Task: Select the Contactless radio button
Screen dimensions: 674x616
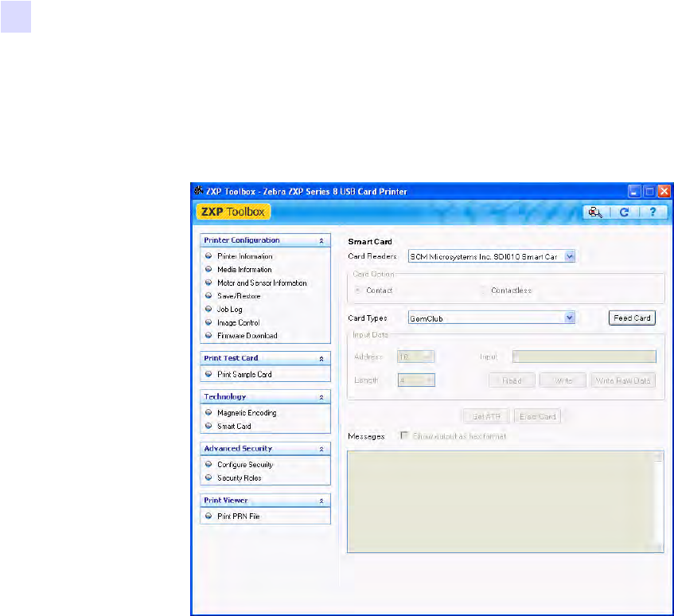Action: point(483,290)
